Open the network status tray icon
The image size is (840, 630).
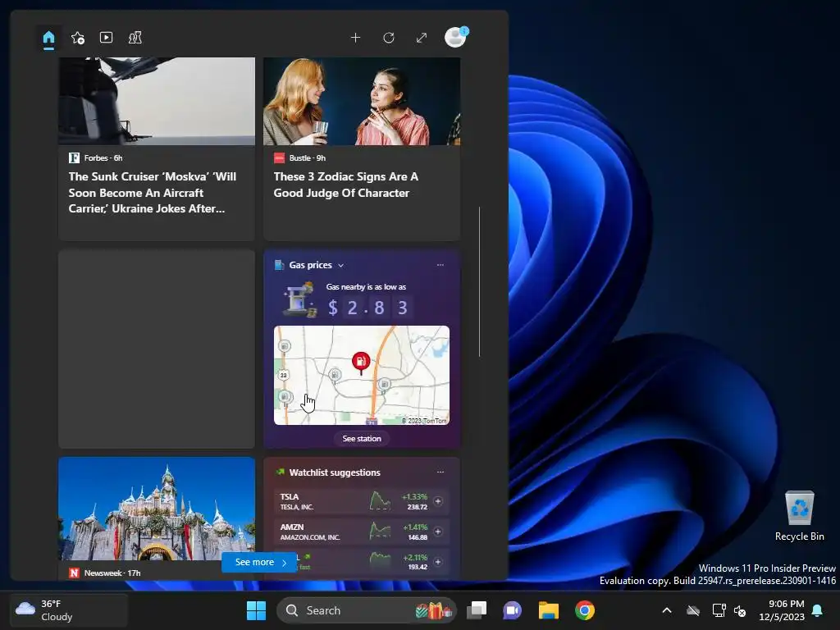point(719,610)
